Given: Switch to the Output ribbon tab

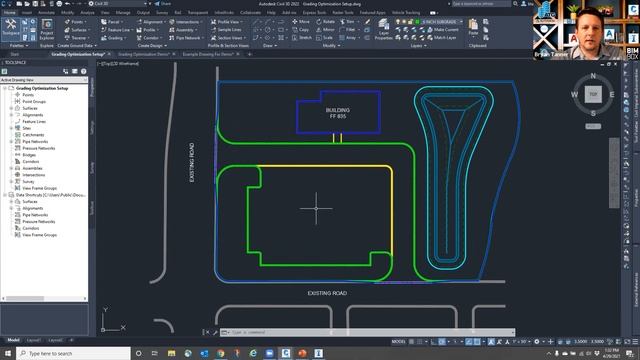Looking at the screenshot, I should 143,13.
